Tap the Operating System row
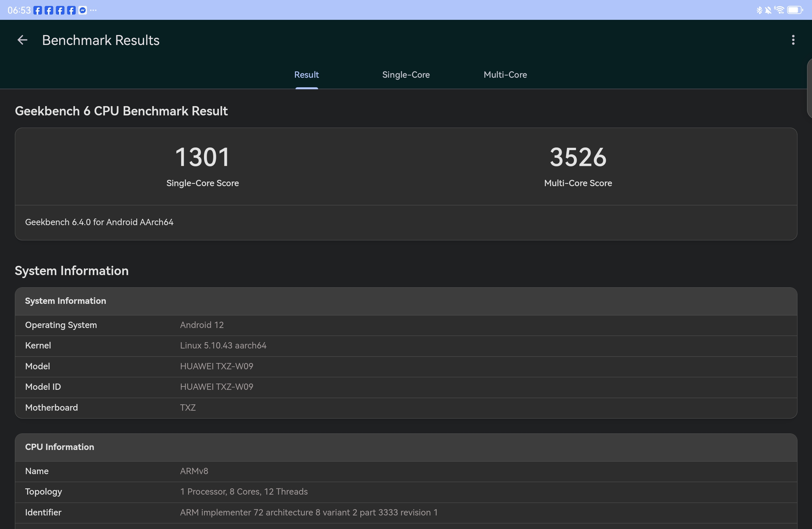The width and height of the screenshot is (812, 529). coord(406,325)
